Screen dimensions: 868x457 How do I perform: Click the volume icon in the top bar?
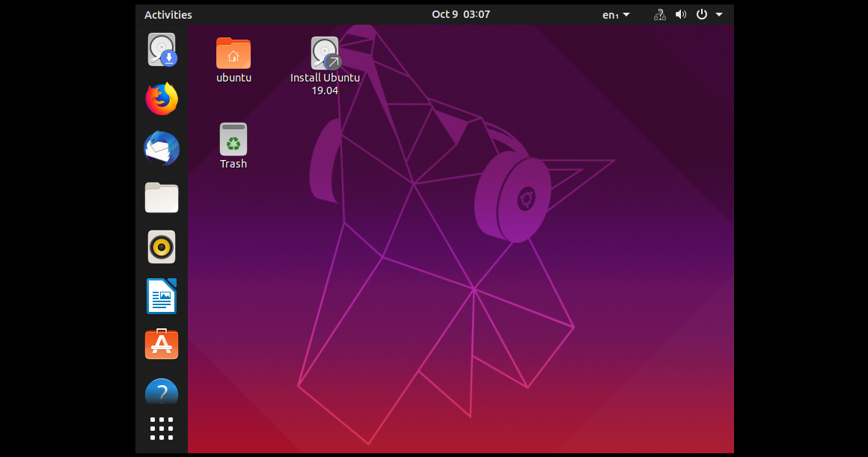coord(680,14)
